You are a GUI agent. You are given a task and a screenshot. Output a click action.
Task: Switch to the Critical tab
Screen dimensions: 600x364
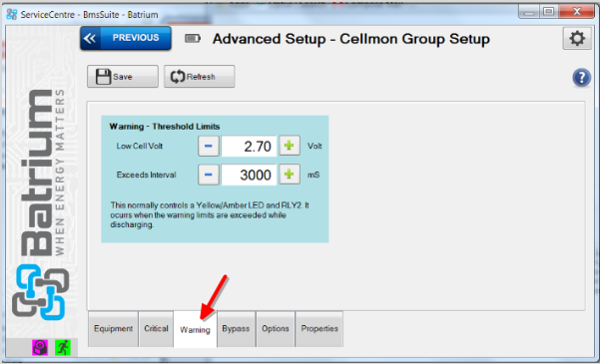point(156,329)
